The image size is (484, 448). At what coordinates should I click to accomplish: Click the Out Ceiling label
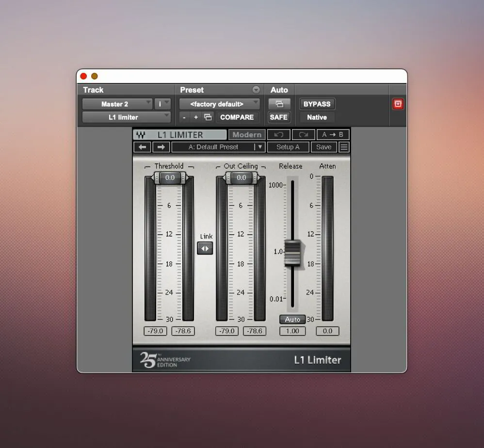coord(241,166)
